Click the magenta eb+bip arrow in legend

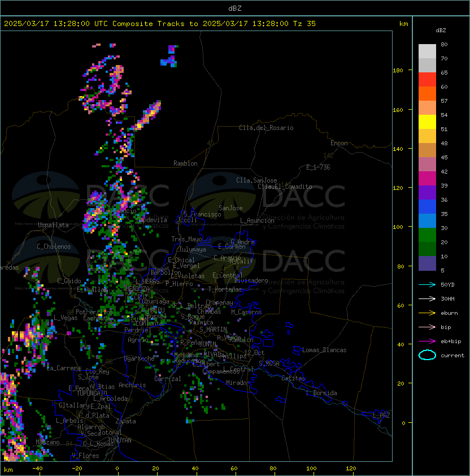click(427, 341)
